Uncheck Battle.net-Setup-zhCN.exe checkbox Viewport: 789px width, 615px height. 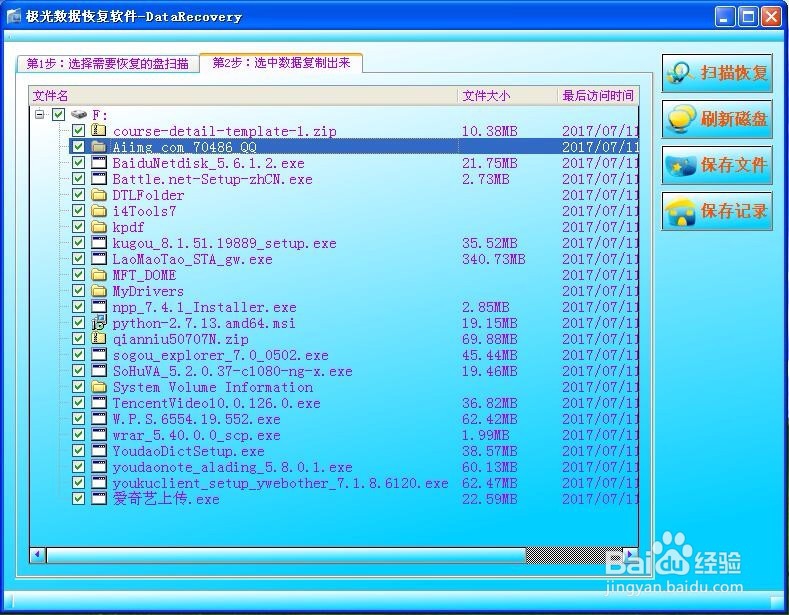pos(78,179)
